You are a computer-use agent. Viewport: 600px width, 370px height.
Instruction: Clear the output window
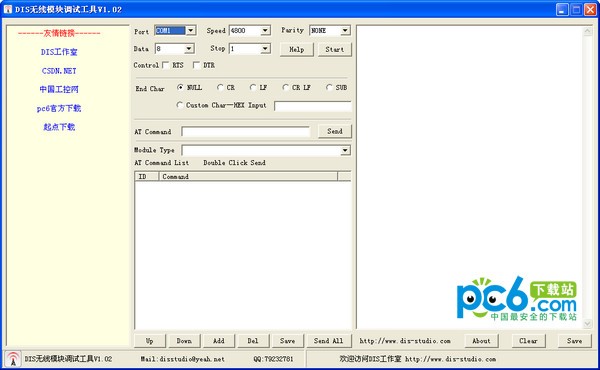point(528,341)
